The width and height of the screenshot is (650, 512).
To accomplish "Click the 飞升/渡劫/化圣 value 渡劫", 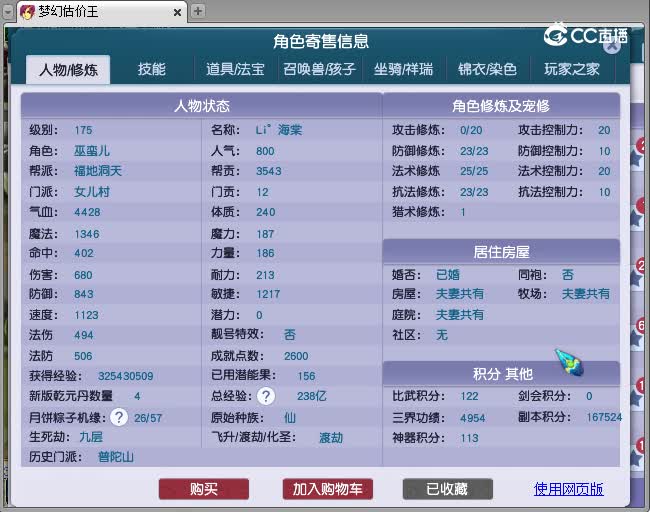I will pyautogui.click(x=331, y=438).
